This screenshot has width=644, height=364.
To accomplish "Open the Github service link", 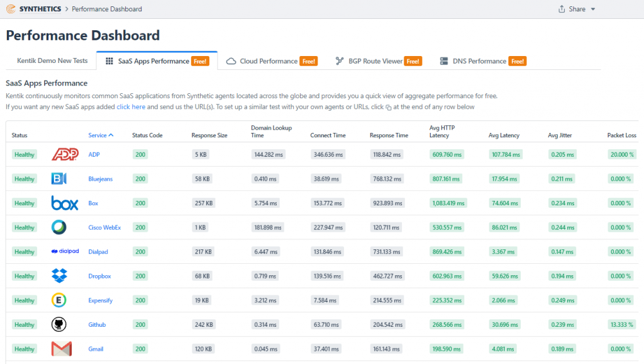I will pos(97,324).
